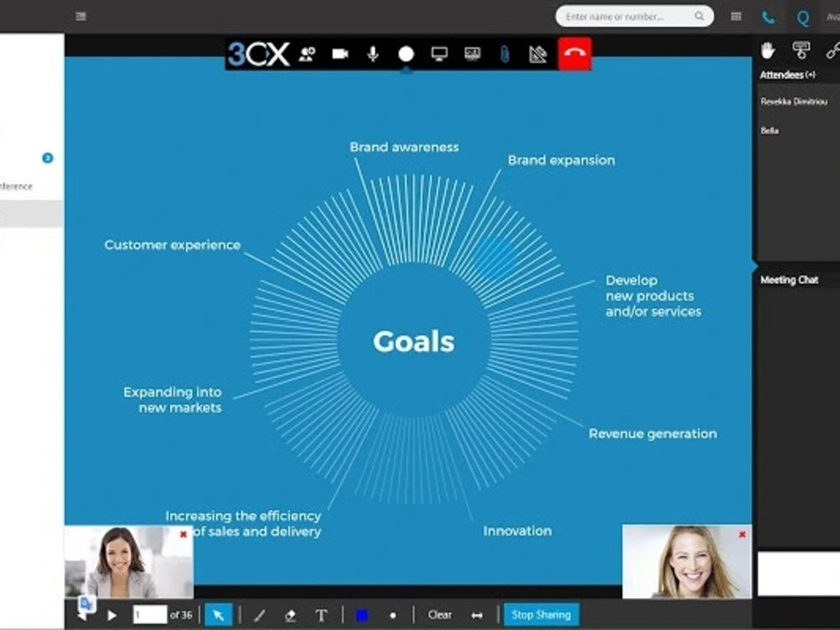The image size is (840, 630).
Task: Toggle the pen drawing tool
Action: (x=259, y=615)
